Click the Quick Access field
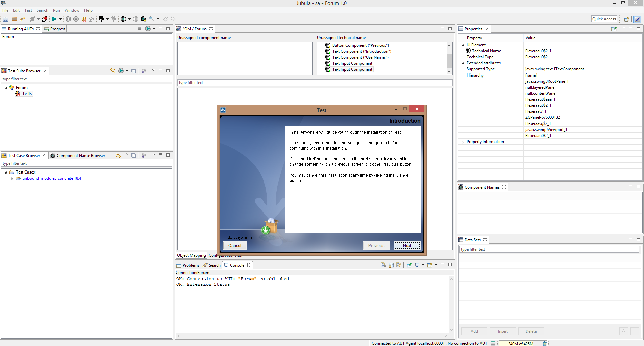Viewport: 644px width, 346px height. 604,19
